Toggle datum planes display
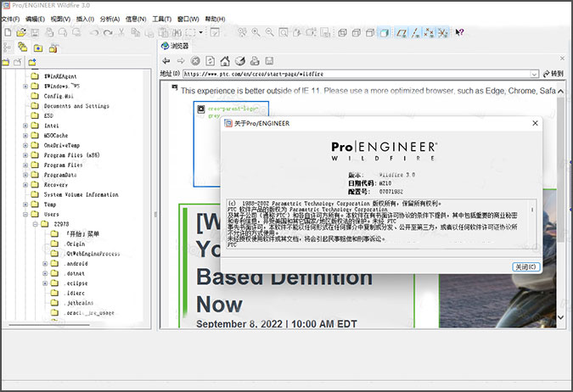This screenshot has height=392, width=573. (x=402, y=32)
